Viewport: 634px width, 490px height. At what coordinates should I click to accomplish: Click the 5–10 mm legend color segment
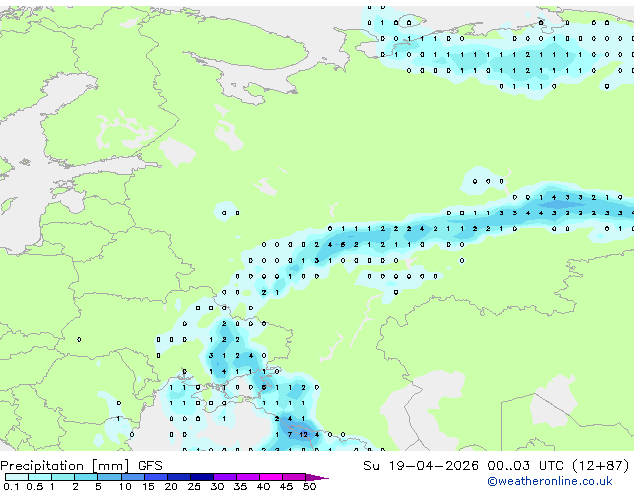tap(109, 477)
